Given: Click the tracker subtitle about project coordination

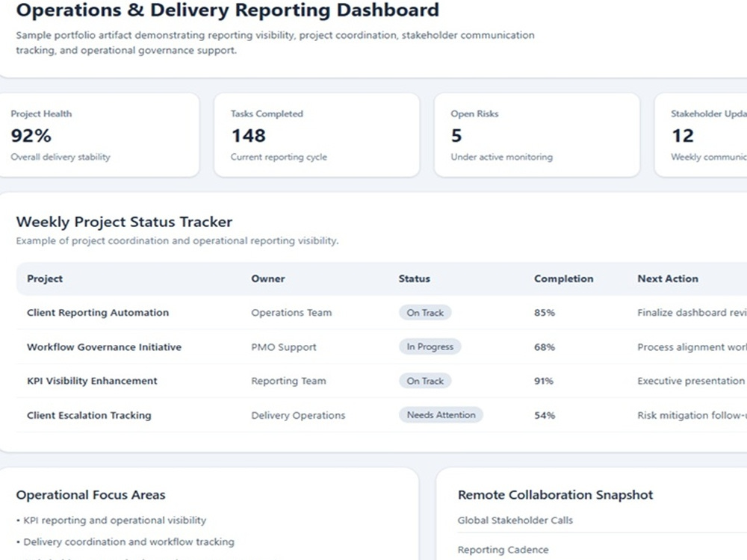Looking at the screenshot, I should tap(177, 241).
